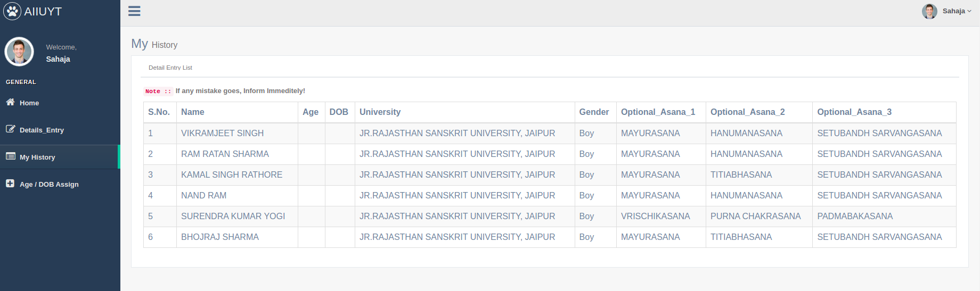Select the SURENDRA KUMAR YOGI row name

tap(233, 217)
